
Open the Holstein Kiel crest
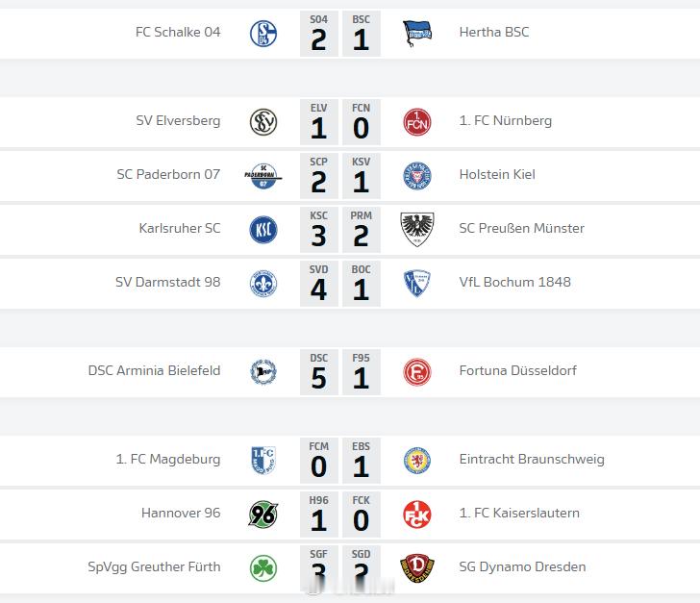coord(417,176)
